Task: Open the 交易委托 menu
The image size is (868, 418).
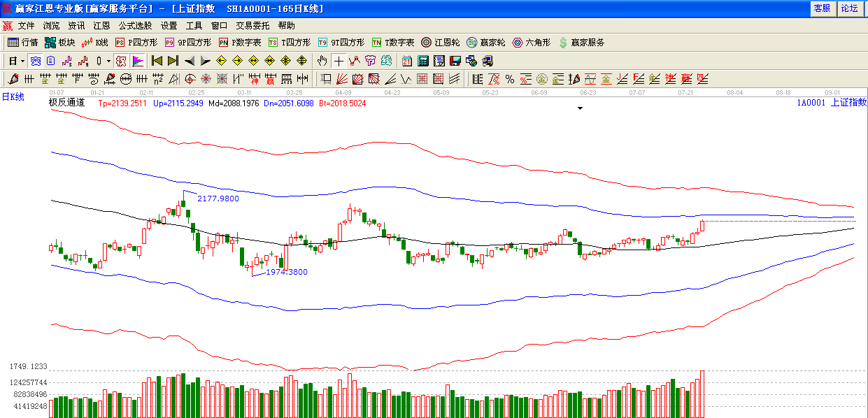Action: point(252,25)
